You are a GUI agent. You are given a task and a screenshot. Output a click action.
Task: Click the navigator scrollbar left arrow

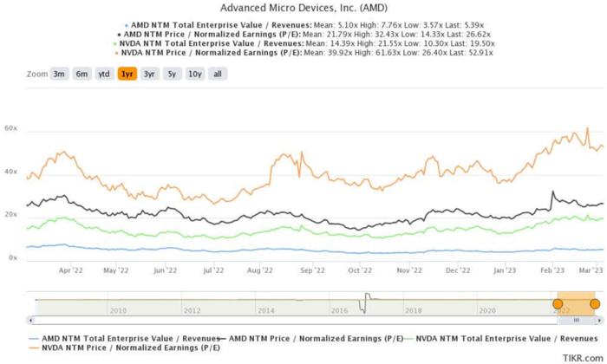[x=30, y=320]
